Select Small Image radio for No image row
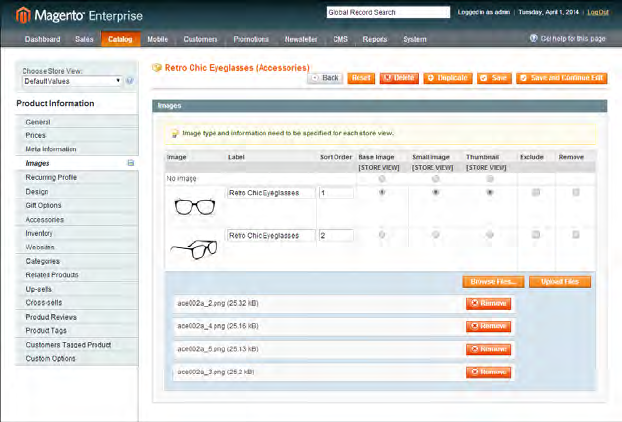 [x=436, y=179]
